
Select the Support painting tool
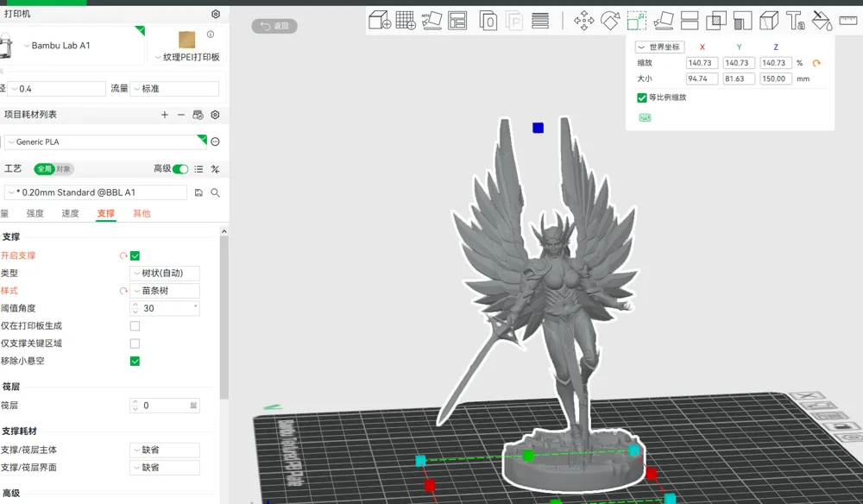(x=742, y=21)
